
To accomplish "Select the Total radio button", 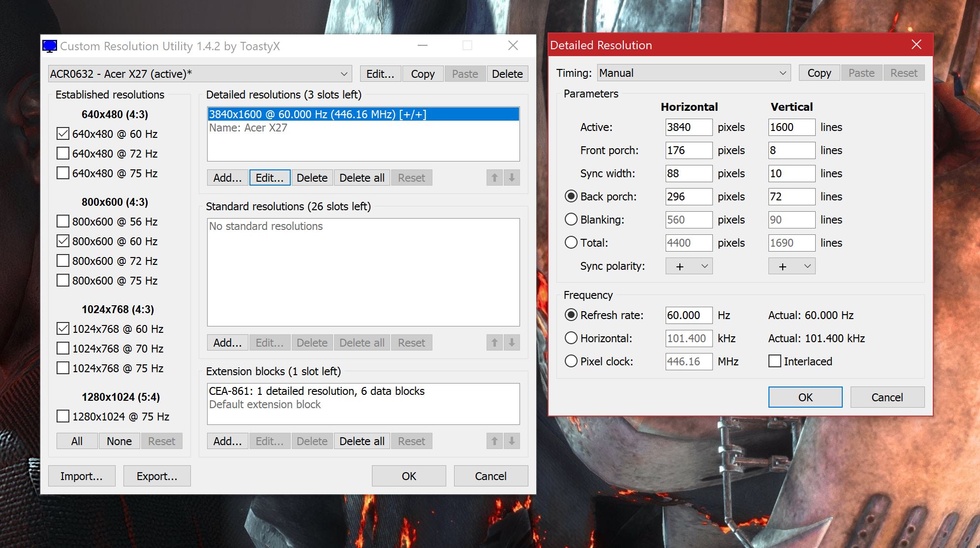I will click(571, 243).
